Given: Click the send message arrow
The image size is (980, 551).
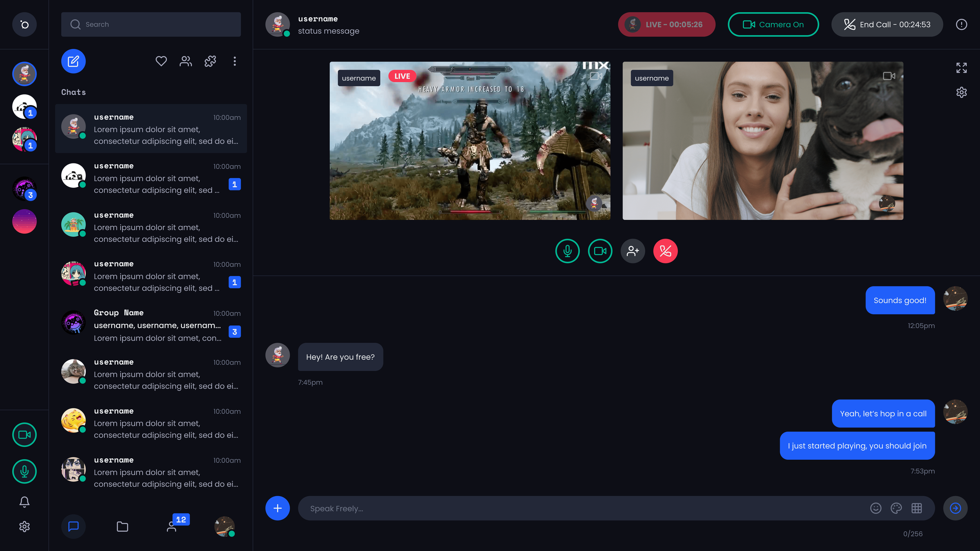Looking at the screenshot, I should (955, 508).
